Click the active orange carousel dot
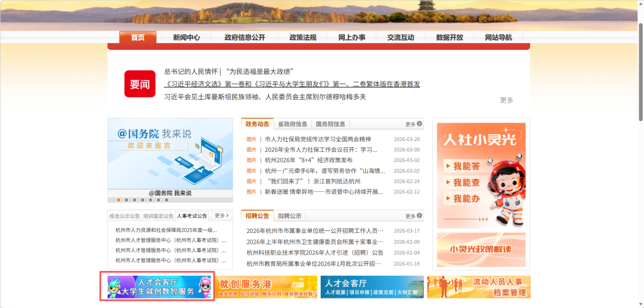 (x=119, y=200)
